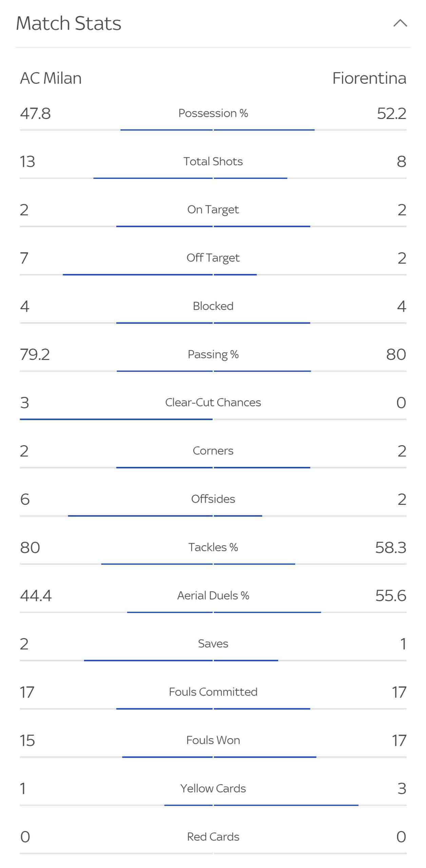
Task: Click the Aerial Duels % label
Action: pos(213,595)
